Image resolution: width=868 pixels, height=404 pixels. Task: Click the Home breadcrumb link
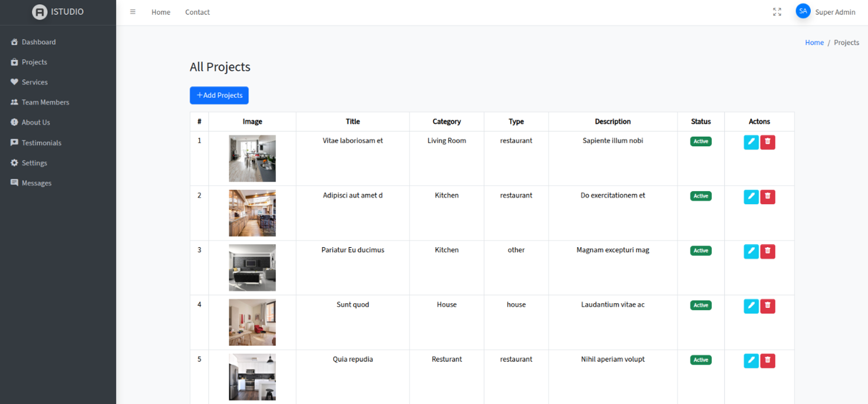pyautogui.click(x=814, y=42)
